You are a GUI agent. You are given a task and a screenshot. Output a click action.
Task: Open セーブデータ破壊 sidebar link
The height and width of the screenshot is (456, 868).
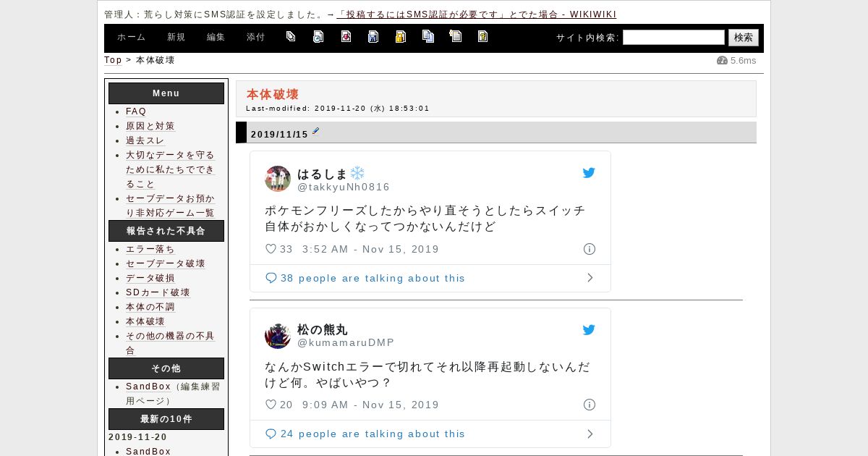coord(166,263)
